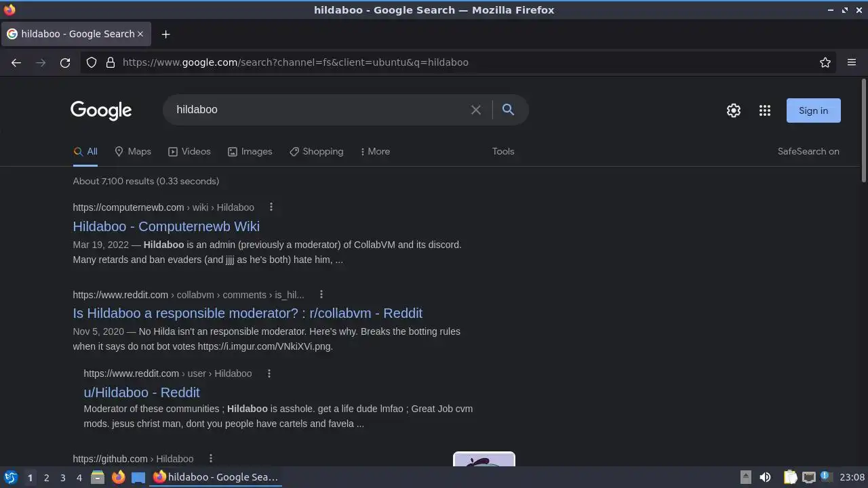Focus the Google search input field
868x488 pixels.
point(319,110)
